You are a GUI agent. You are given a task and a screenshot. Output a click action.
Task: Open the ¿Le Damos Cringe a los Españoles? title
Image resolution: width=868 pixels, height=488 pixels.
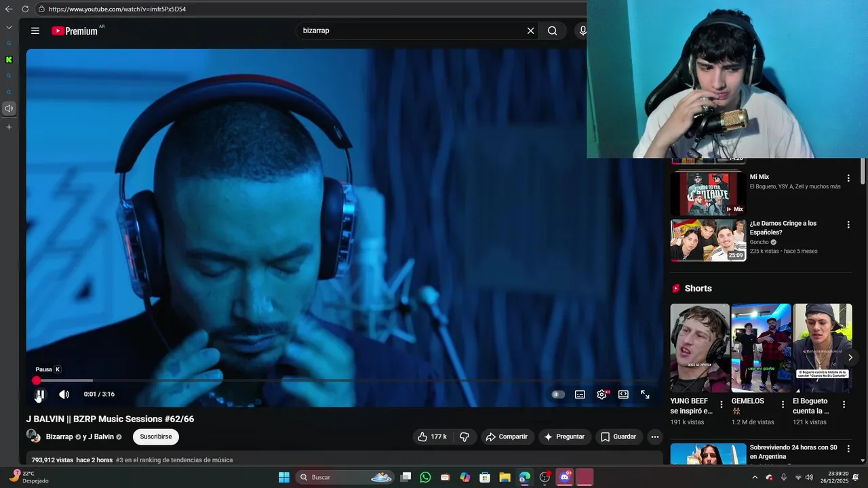click(783, 228)
